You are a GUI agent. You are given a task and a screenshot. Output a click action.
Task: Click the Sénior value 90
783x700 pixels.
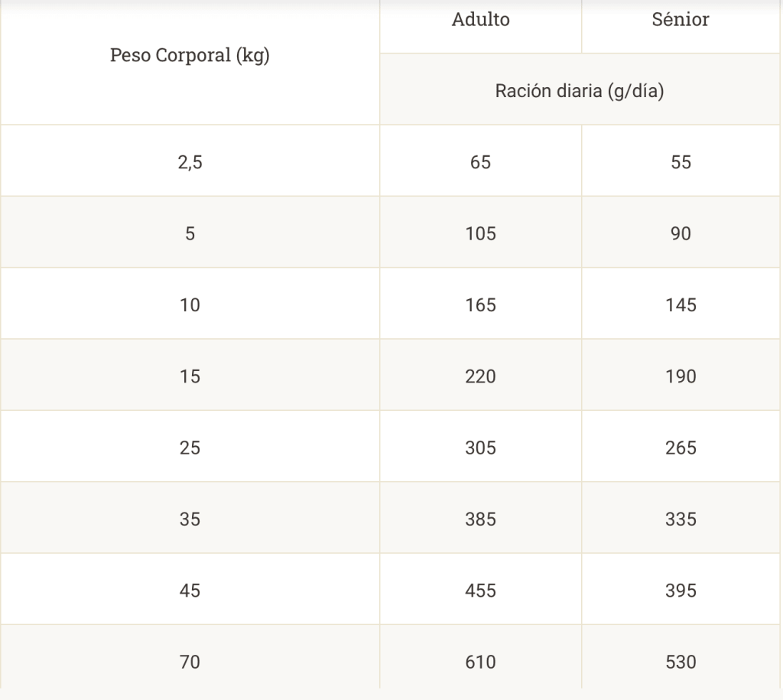click(x=681, y=233)
